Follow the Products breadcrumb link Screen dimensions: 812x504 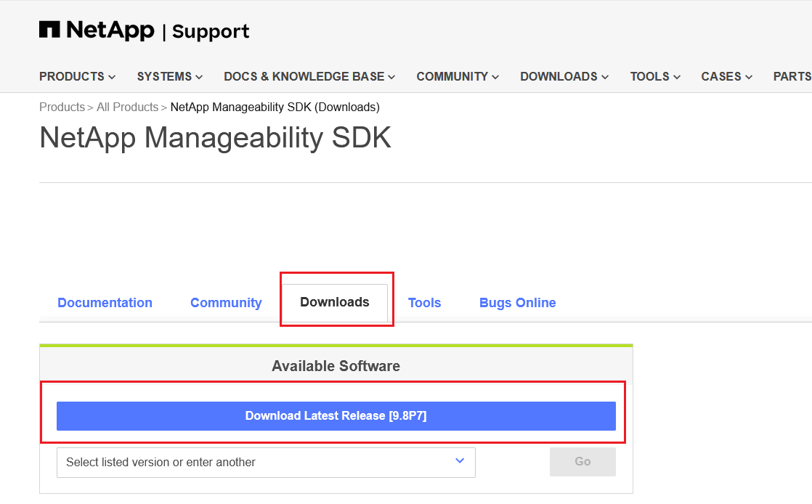pyautogui.click(x=62, y=107)
